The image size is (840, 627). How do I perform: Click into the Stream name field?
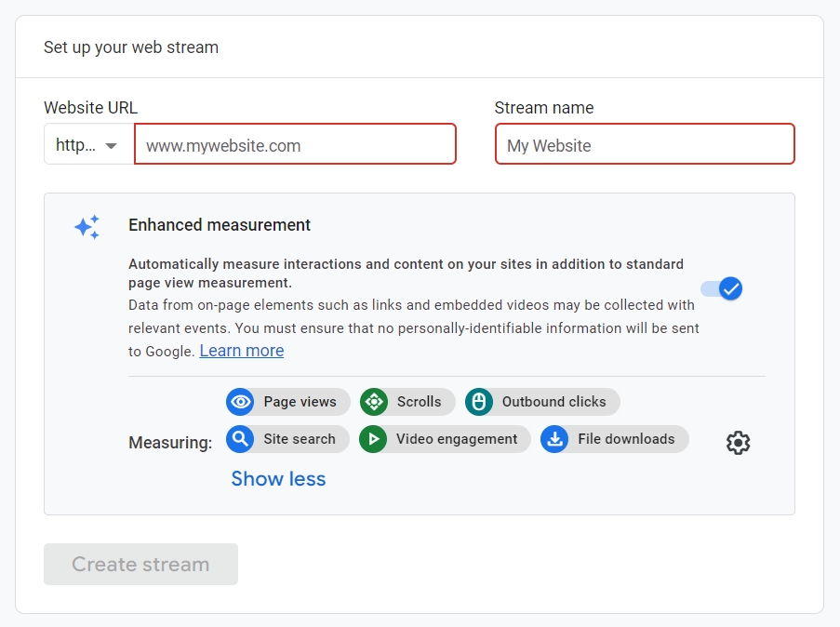click(x=645, y=145)
